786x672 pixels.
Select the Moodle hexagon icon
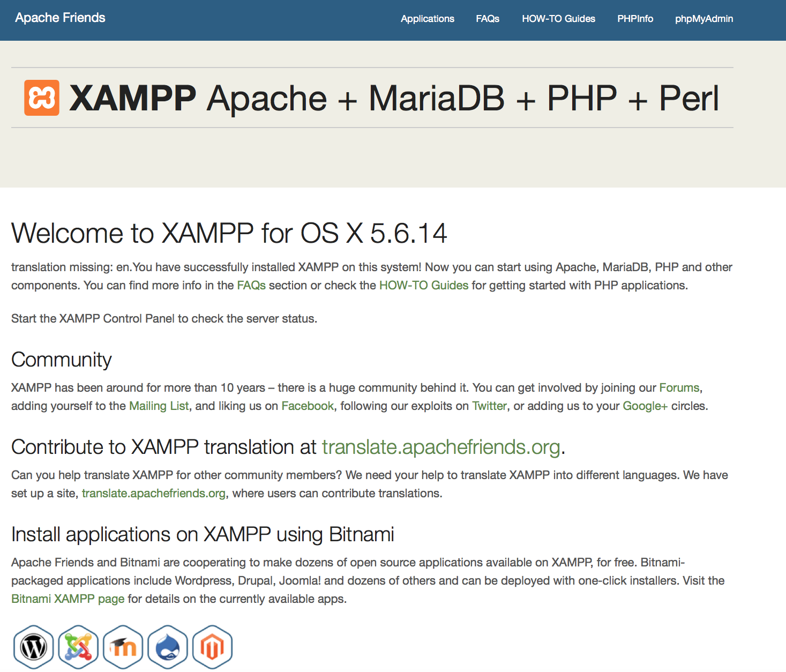pos(123,647)
